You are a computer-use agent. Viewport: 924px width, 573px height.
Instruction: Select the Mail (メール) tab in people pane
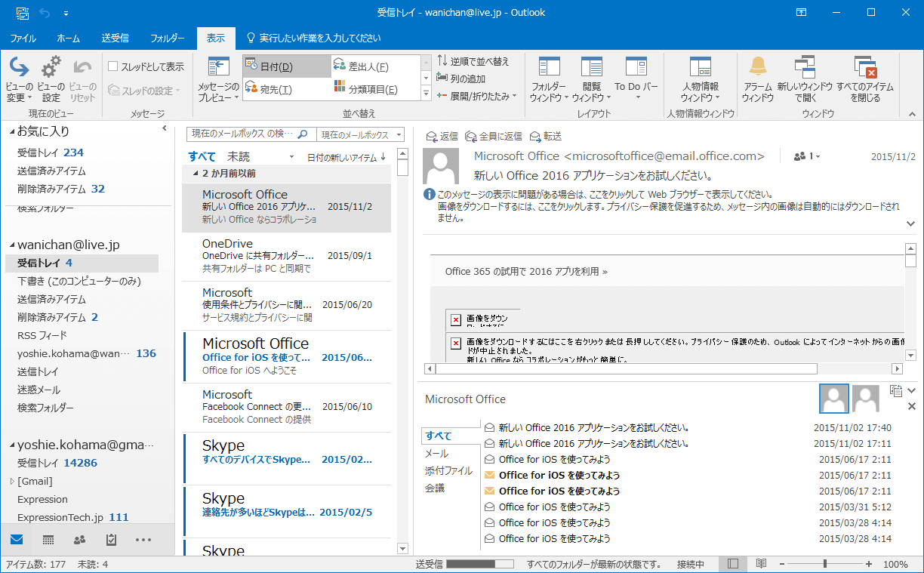pos(436,454)
